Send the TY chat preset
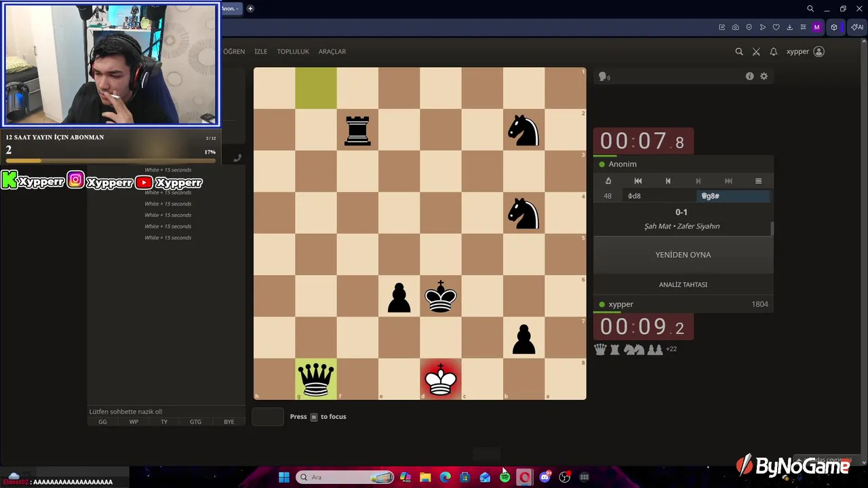Viewport: 868px width, 488px height. [164, 422]
